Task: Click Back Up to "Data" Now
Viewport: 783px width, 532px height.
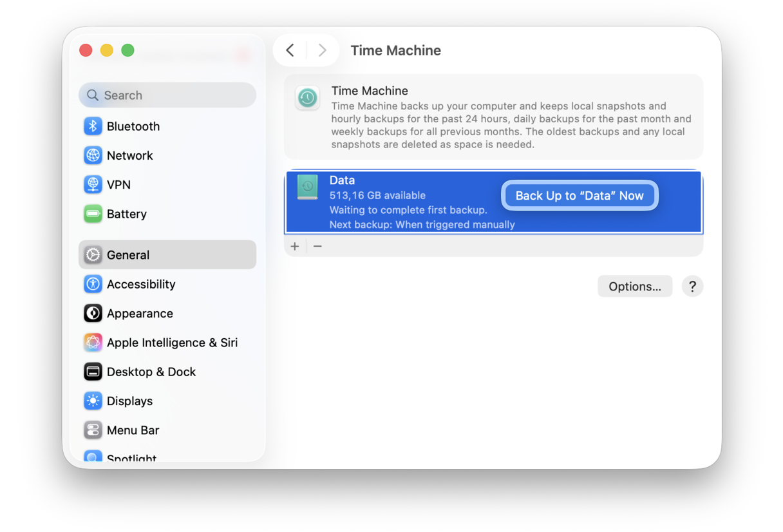Action: pyautogui.click(x=580, y=196)
